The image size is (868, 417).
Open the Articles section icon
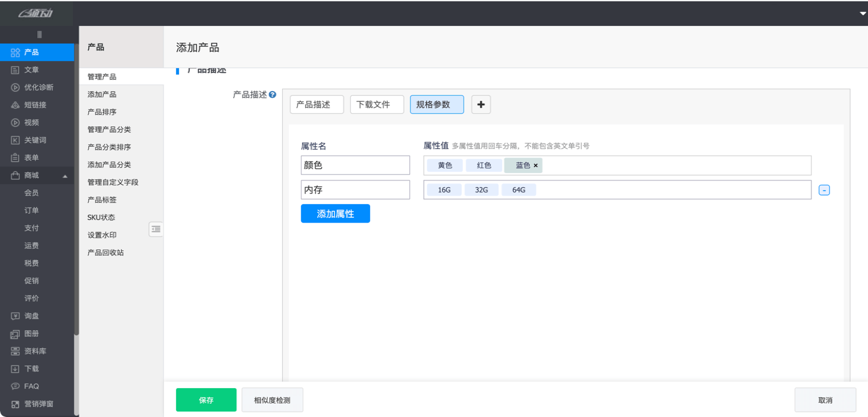point(16,70)
